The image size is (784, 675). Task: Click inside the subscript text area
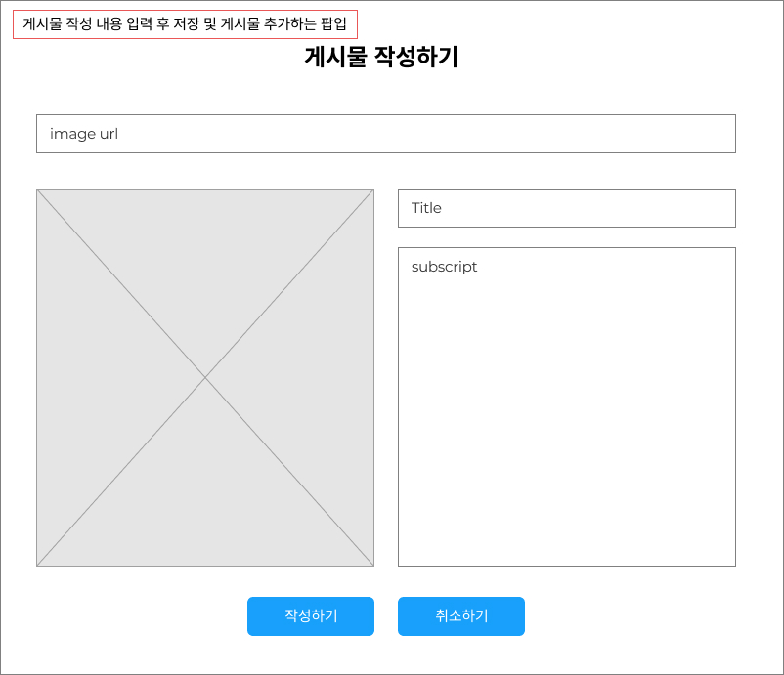[567, 406]
